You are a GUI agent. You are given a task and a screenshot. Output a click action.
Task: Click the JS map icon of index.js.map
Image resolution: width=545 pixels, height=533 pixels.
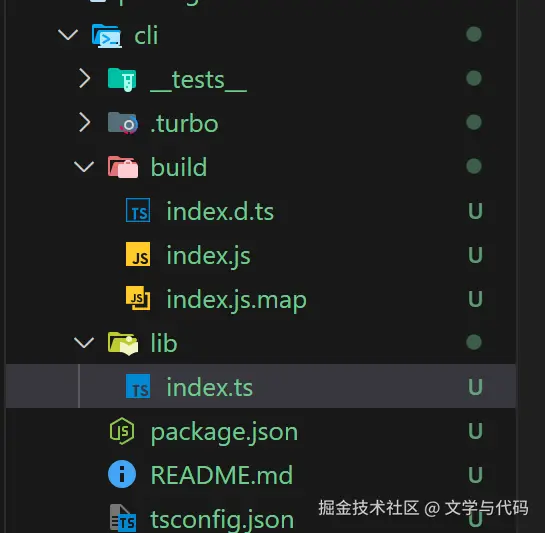pos(138,298)
